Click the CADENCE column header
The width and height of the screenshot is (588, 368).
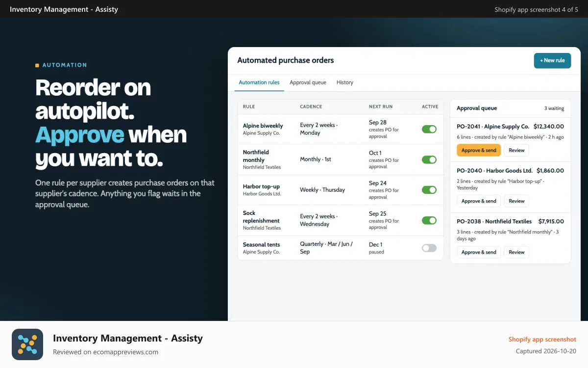[x=311, y=106]
